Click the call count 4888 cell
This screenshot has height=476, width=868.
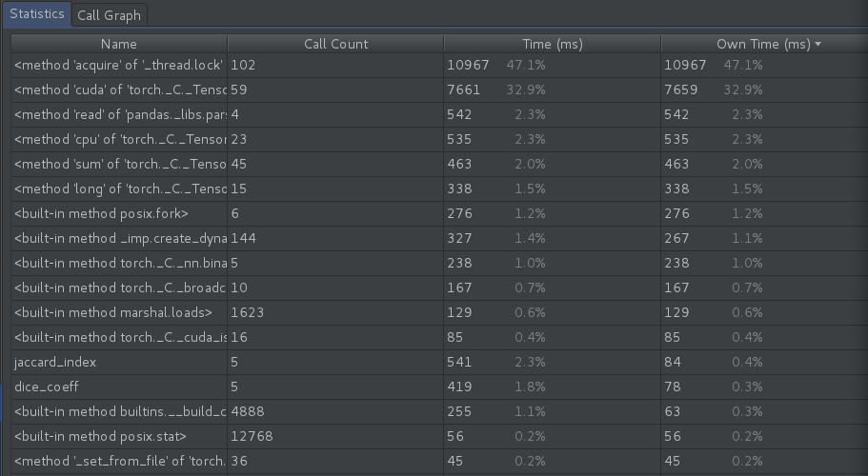pyautogui.click(x=248, y=411)
